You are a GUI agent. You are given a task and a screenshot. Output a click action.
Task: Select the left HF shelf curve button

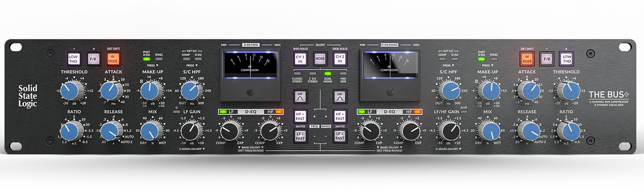coord(300,96)
